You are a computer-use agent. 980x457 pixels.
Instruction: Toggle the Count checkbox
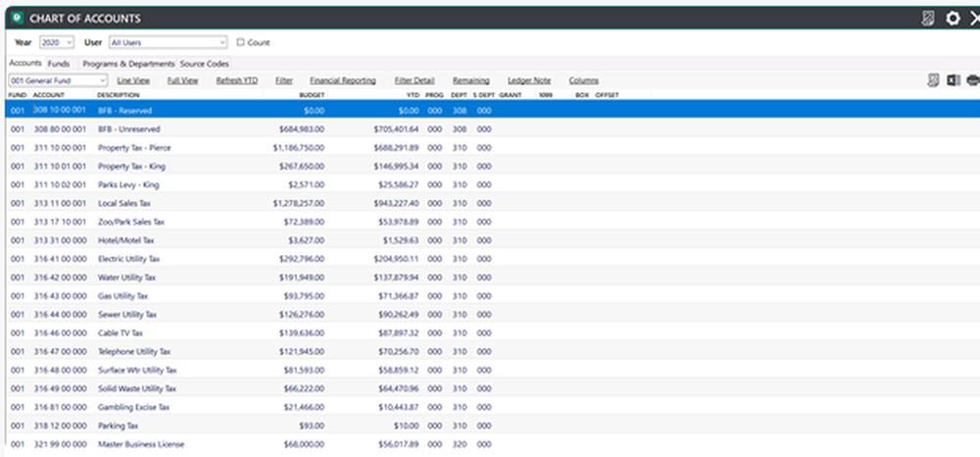[241, 42]
